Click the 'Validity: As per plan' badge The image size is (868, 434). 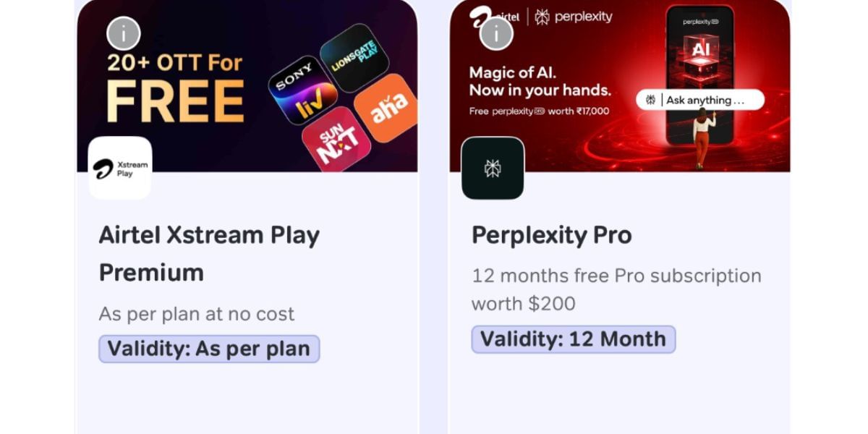point(209,349)
